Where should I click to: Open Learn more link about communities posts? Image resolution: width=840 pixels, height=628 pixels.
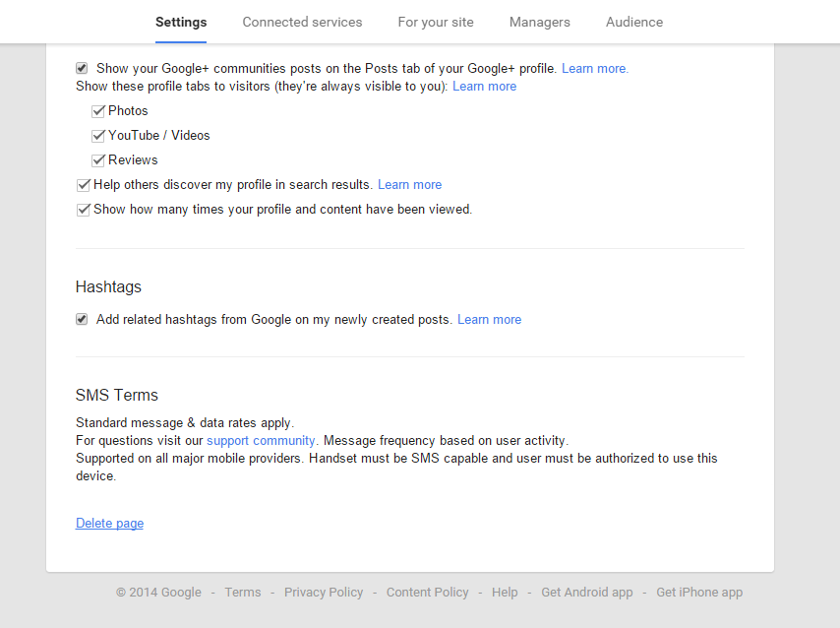(595, 69)
